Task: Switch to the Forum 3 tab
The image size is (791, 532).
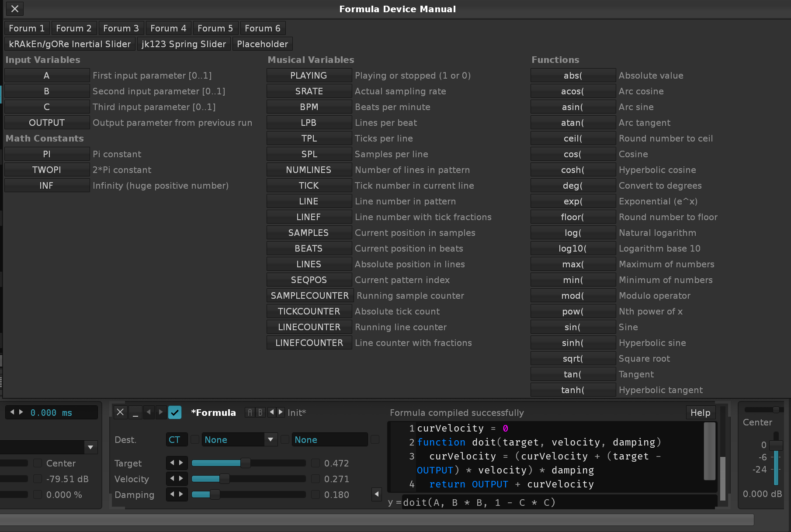Action: point(121,28)
